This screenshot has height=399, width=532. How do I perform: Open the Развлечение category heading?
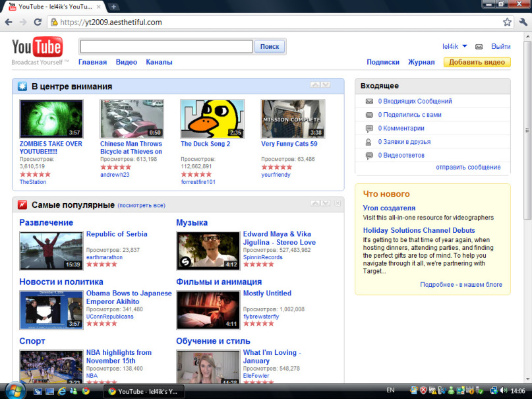46,222
